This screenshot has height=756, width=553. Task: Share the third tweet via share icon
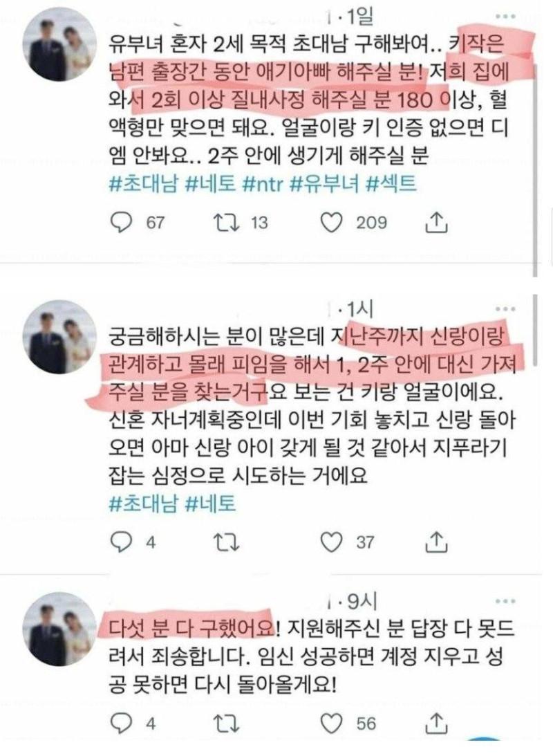436,723
